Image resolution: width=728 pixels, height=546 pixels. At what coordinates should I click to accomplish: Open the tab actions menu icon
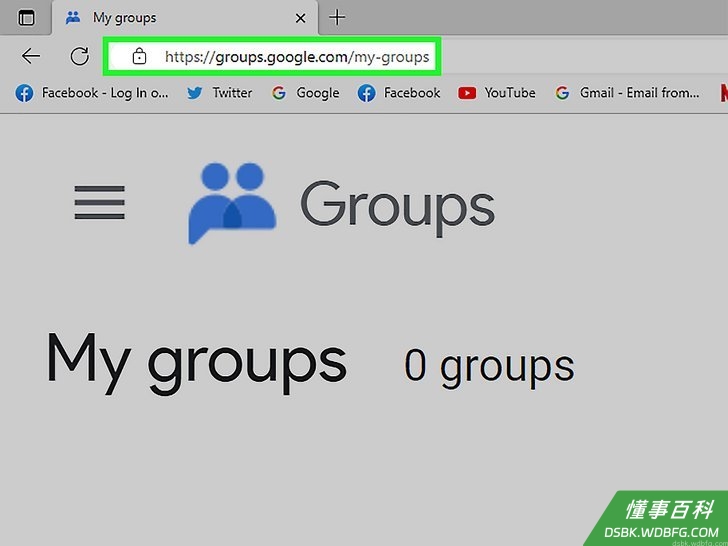point(26,18)
